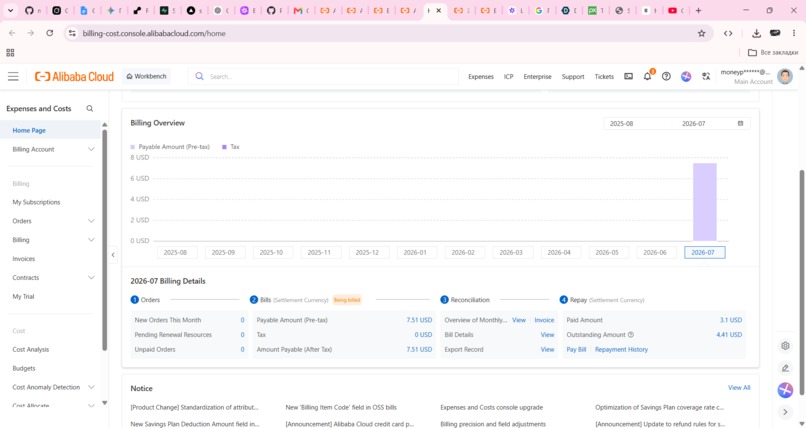Open Cost Analysis in sidebar
806x428 pixels.
[30, 349]
